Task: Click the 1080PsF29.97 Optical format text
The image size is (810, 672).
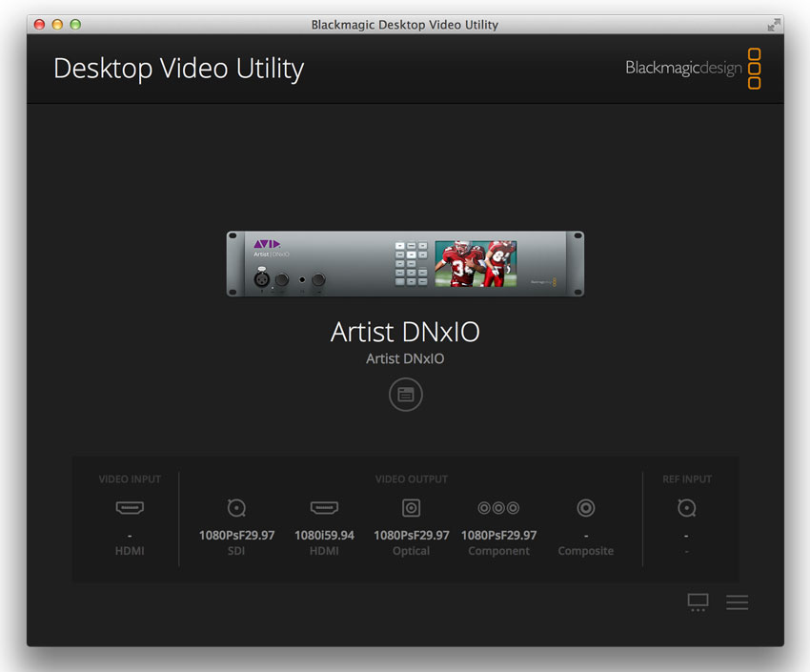Action: point(412,535)
